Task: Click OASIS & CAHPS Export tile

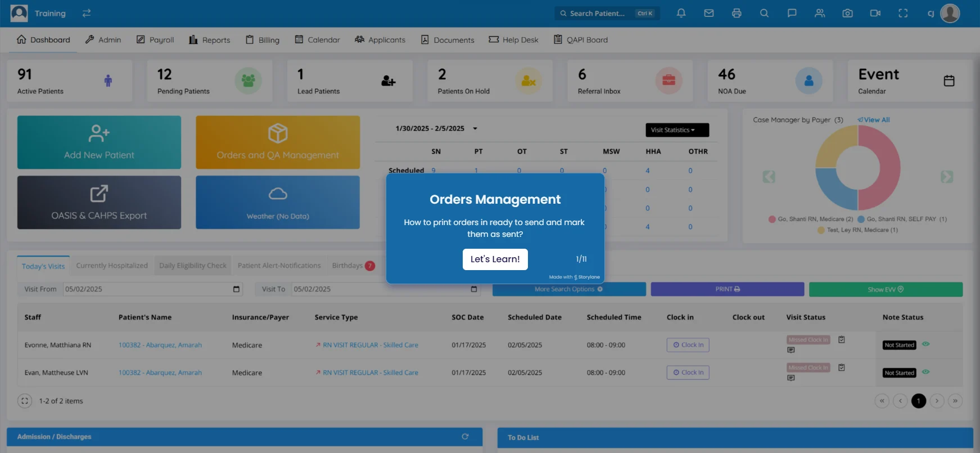Action: click(99, 203)
